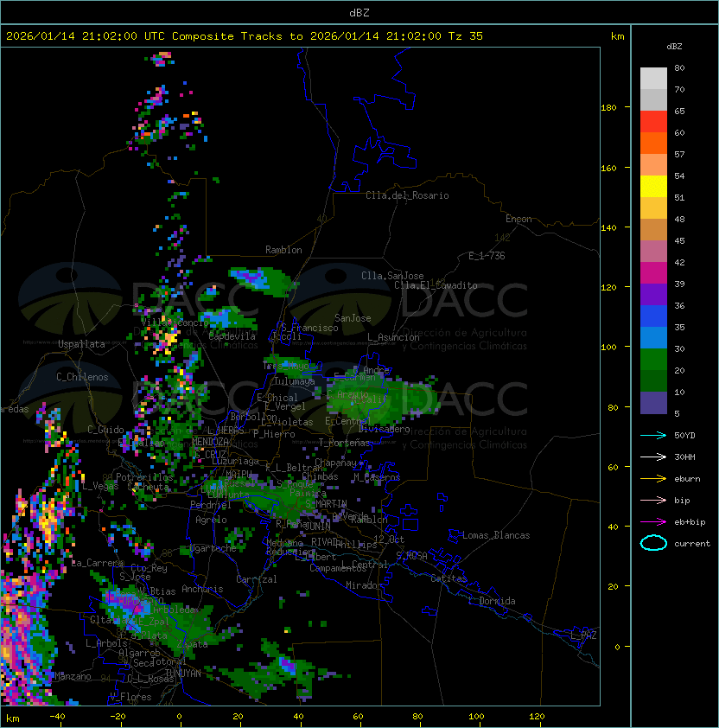Click the L_Dormida map label
Viewport: 719px width, 728px height.
pos(492,601)
